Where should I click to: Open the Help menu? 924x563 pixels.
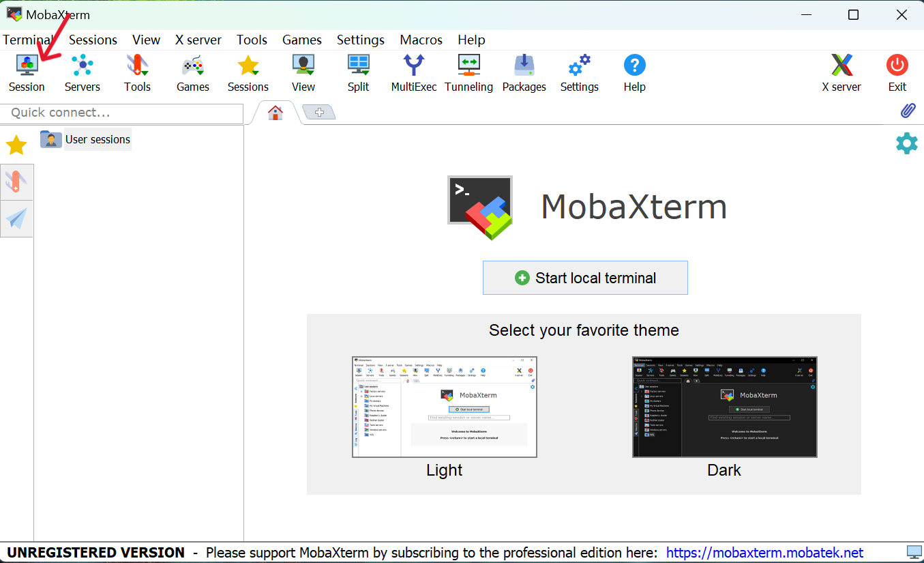click(471, 40)
